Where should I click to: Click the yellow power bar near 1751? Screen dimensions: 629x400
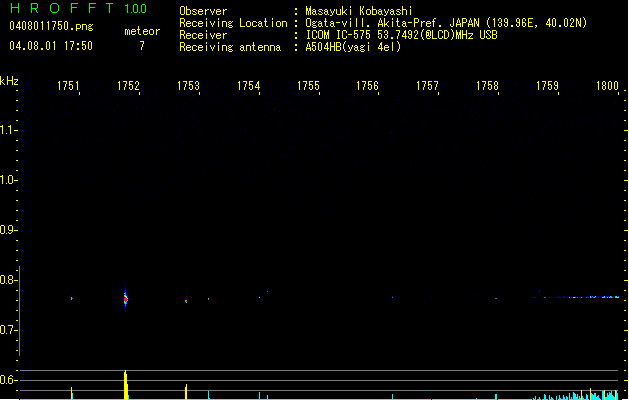(x=72, y=393)
